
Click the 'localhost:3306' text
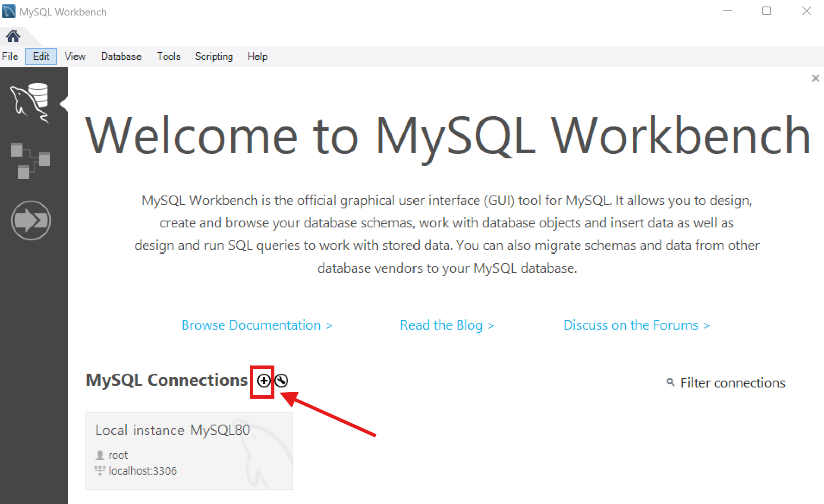pos(143,471)
